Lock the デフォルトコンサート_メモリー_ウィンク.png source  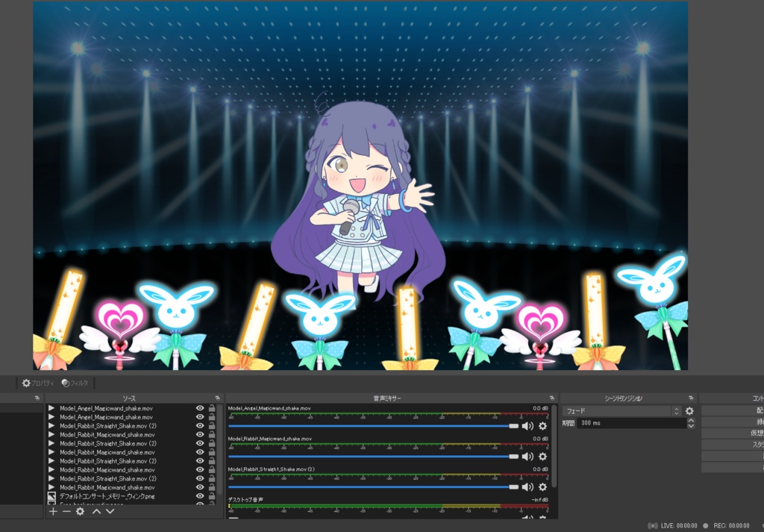[211, 495]
